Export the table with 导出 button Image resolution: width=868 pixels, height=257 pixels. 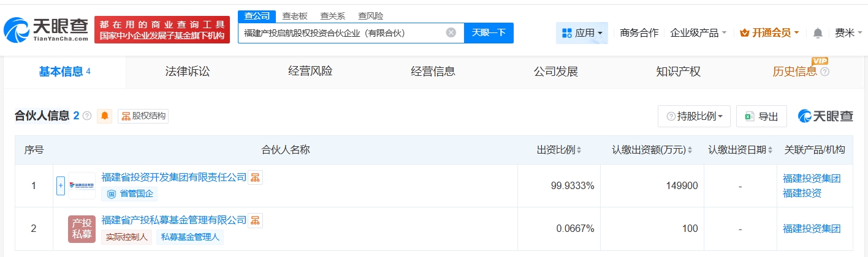761,116
